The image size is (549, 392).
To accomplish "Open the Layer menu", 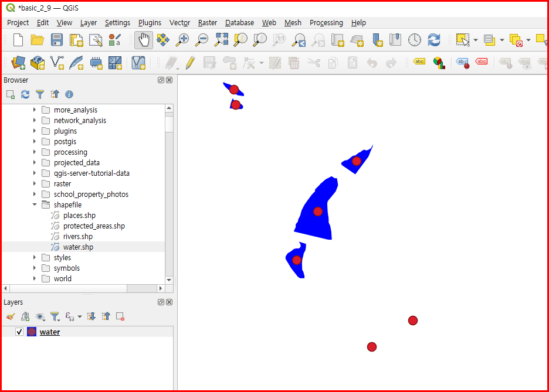I will click(88, 23).
